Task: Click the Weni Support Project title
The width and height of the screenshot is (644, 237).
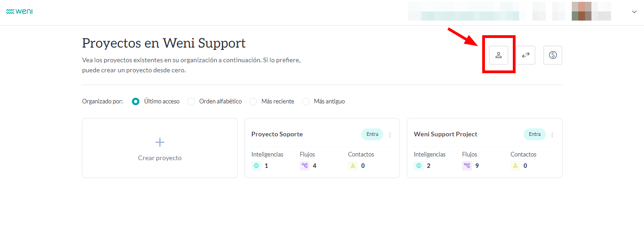Action: (445, 134)
